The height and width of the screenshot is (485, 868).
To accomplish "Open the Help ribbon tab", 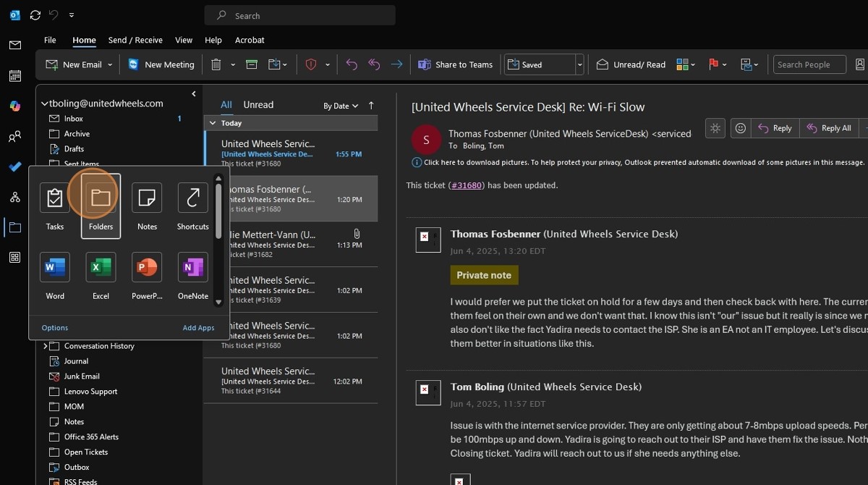I will [x=213, y=40].
